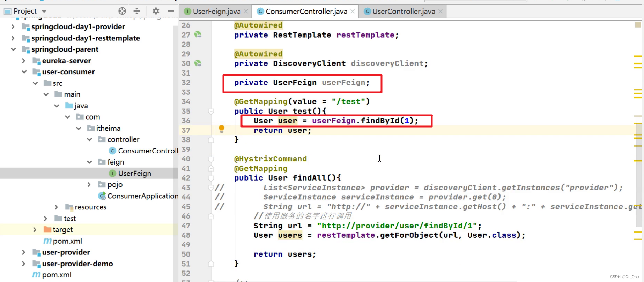The height and width of the screenshot is (282, 644).
Task: Click the Collapse All icon in Project panel
Action: pyautogui.click(x=137, y=11)
